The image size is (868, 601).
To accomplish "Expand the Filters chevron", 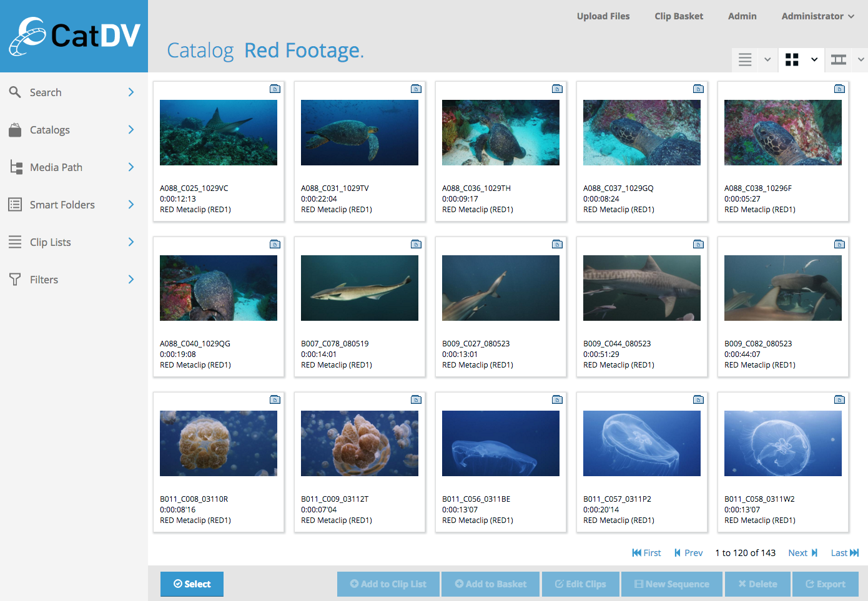I will (x=131, y=280).
